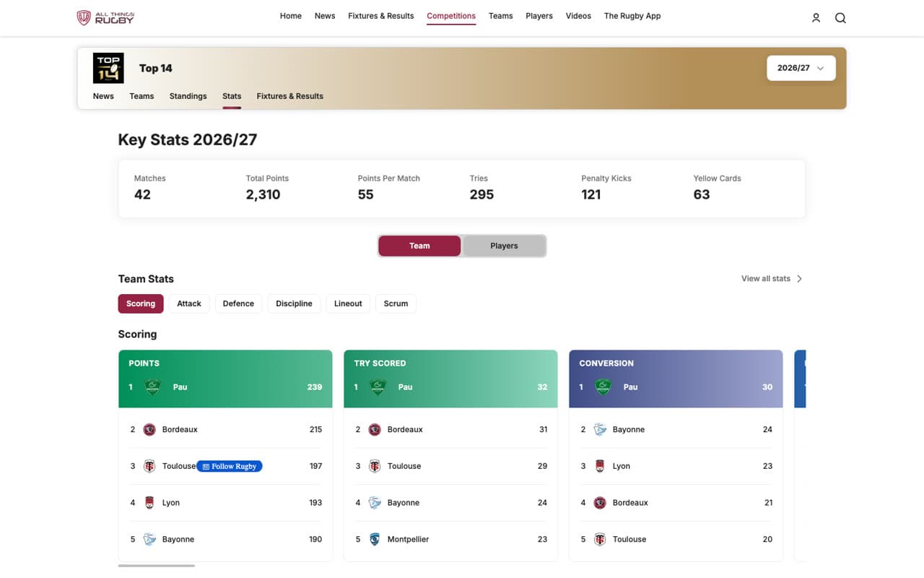Click Bordeaux crest in Try Scored list
The image size is (924, 578).
point(375,430)
